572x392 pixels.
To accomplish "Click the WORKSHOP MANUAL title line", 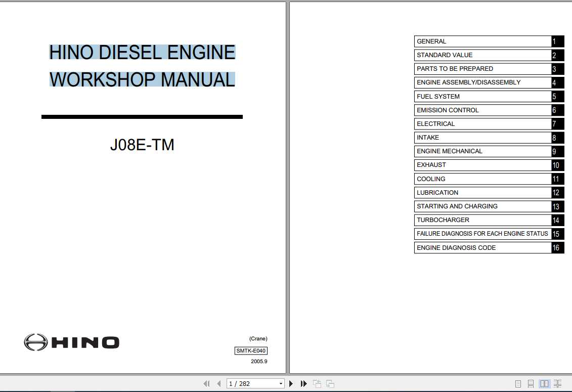I will coord(142,79).
